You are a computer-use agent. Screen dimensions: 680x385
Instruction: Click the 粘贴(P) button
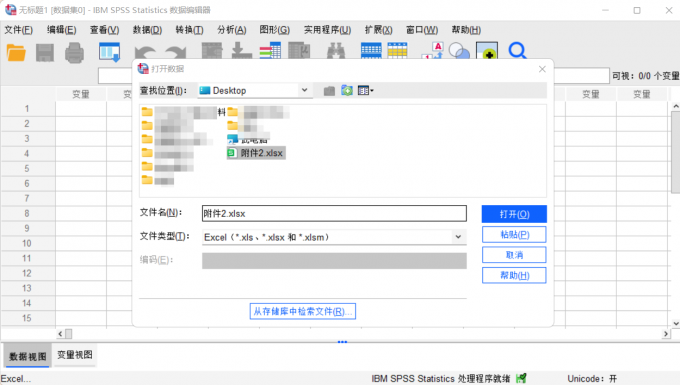tap(514, 235)
